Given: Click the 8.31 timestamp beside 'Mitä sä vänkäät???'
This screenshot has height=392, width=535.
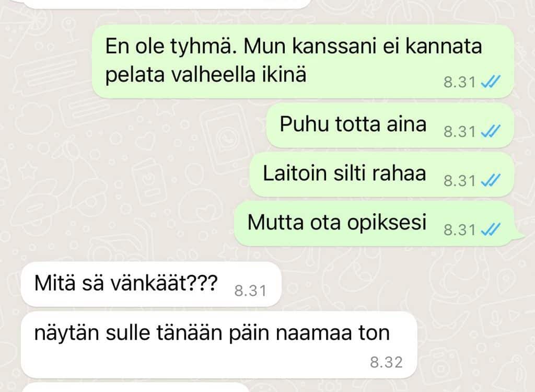Looking at the screenshot, I should pyautogui.click(x=250, y=291).
